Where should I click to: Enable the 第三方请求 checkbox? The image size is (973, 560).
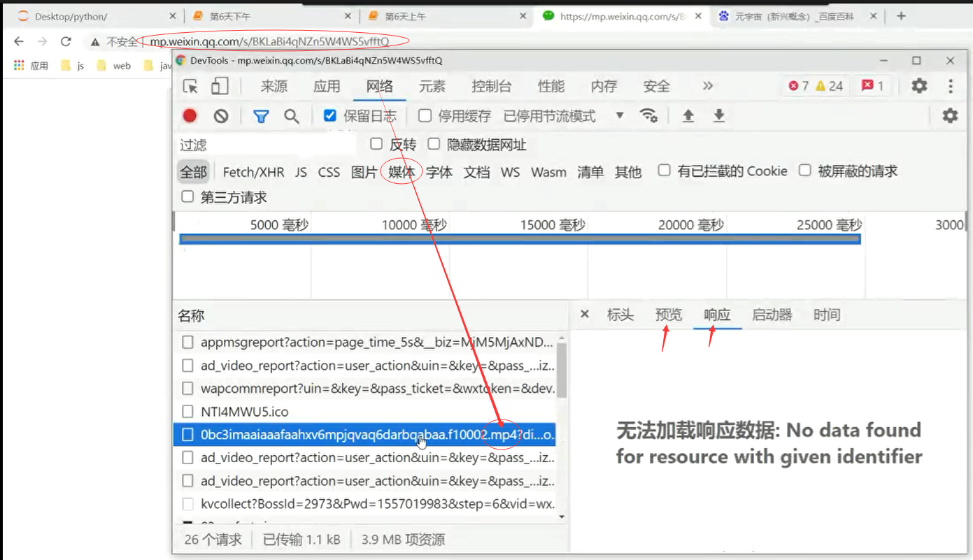(187, 196)
